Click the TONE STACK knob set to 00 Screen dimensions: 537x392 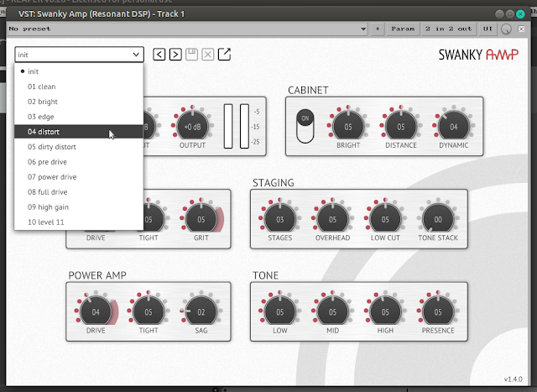click(x=438, y=219)
